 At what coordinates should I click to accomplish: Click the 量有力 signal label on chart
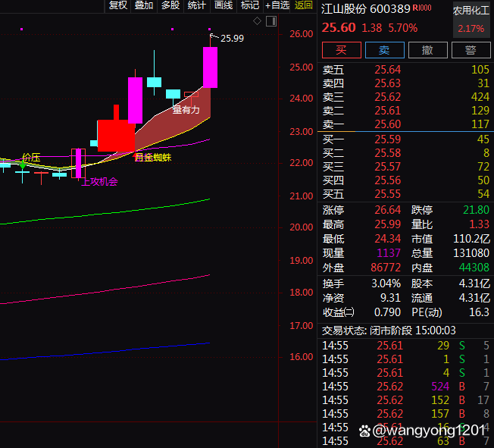186,110
